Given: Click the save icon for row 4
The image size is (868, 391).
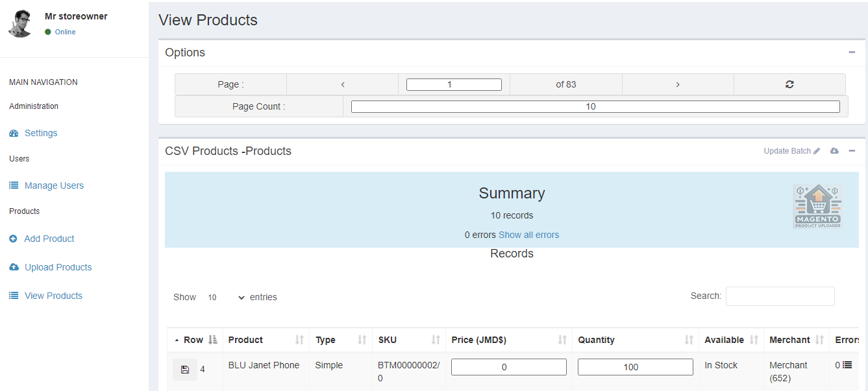Looking at the screenshot, I should click(x=185, y=370).
